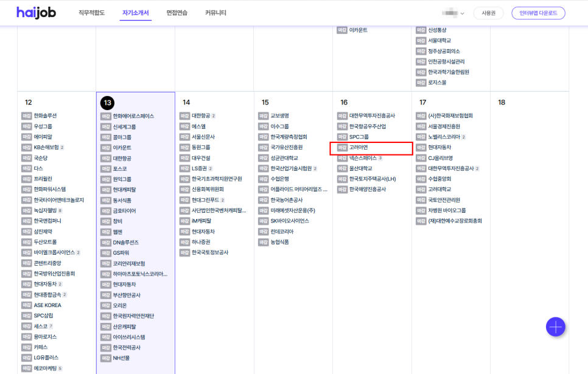Click the count badge next to 넥슨스페이스

pos(380,158)
